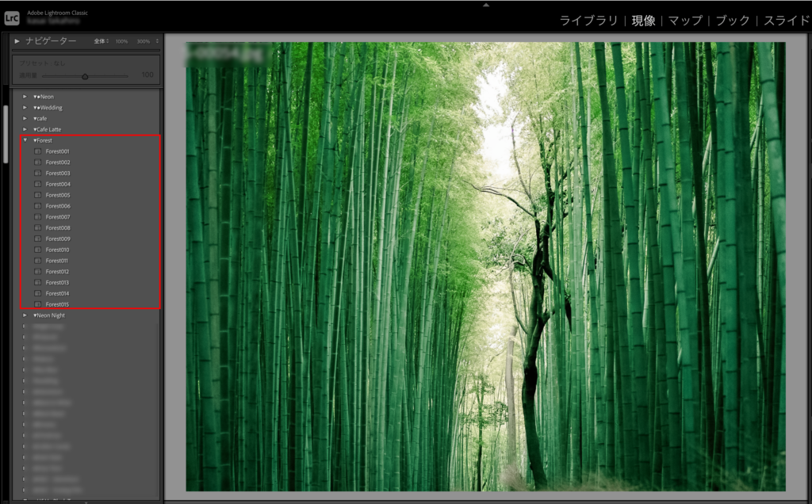The width and height of the screenshot is (812, 504).
Task: Hide the top module panel with arrow
Action: click(x=486, y=5)
